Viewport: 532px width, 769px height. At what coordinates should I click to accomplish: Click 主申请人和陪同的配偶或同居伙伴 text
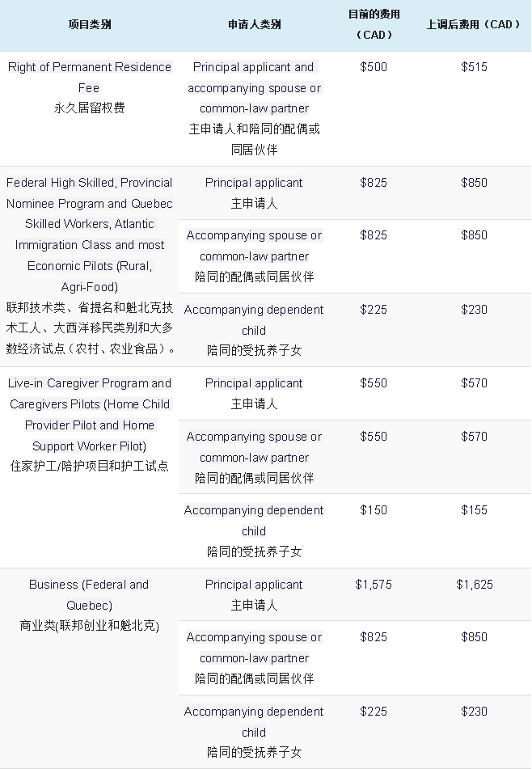pos(254,139)
